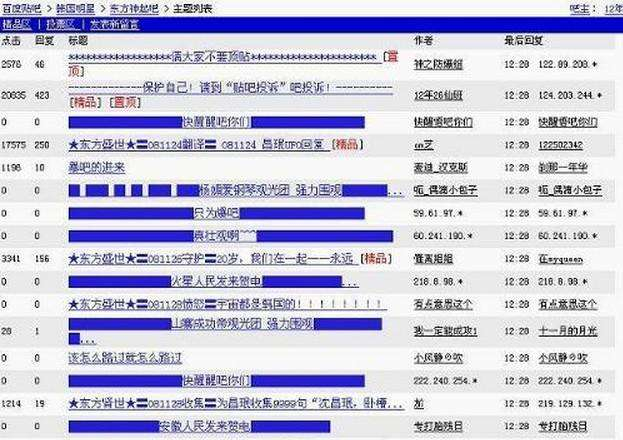
Task: Open the 爆吧的进来 thread
Action: coord(97,168)
